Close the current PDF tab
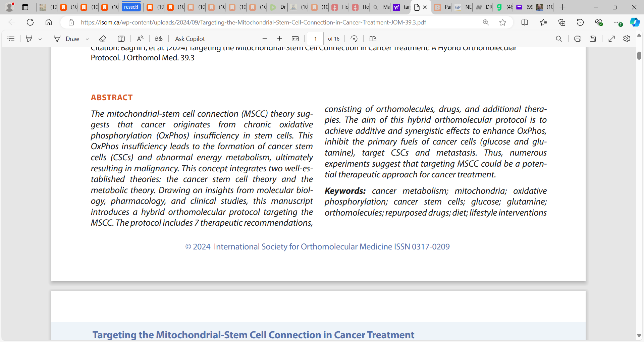The width and height of the screenshot is (644, 342). [425, 7]
